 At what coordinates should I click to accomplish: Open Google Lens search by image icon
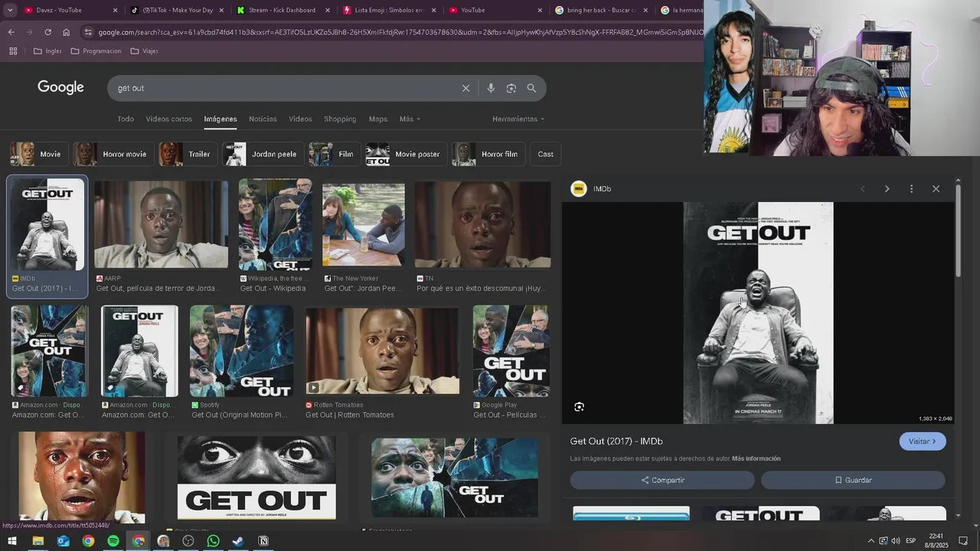click(511, 88)
